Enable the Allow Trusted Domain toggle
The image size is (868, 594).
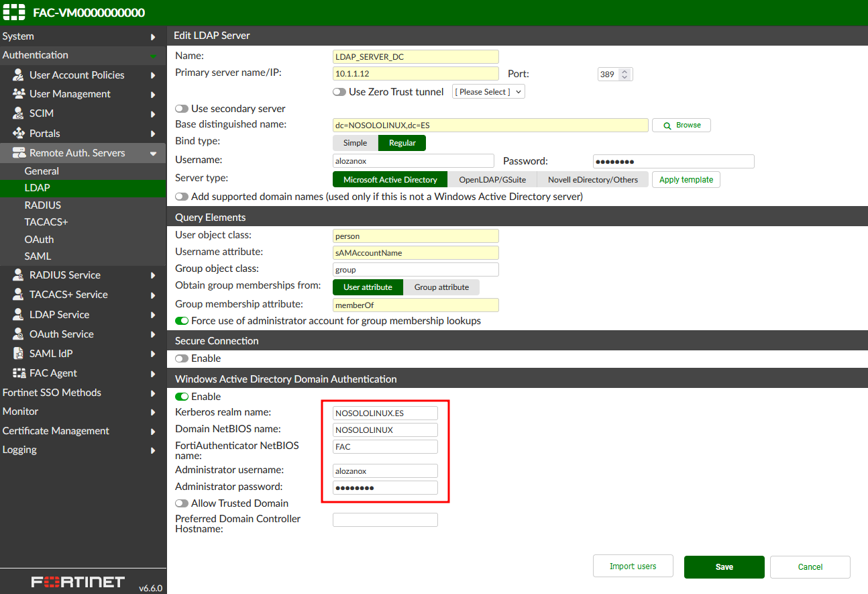point(181,503)
